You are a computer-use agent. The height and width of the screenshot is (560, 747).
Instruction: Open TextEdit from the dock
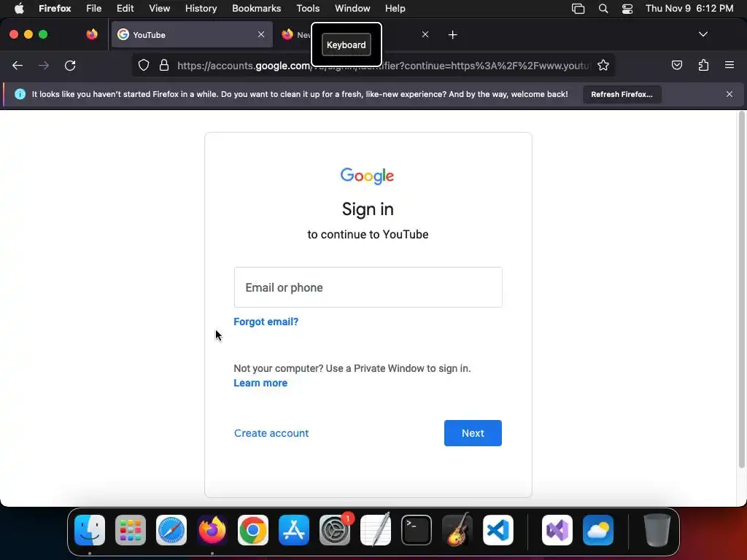click(376, 529)
